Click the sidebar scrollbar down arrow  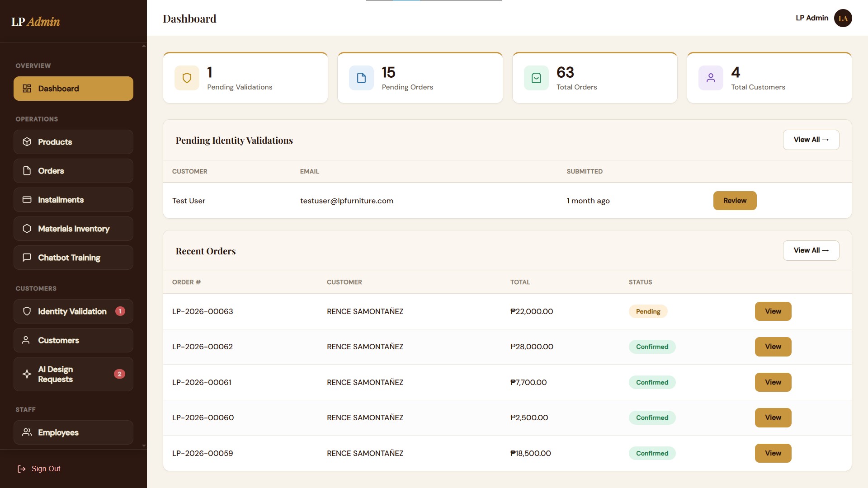[x=144, y=446]
